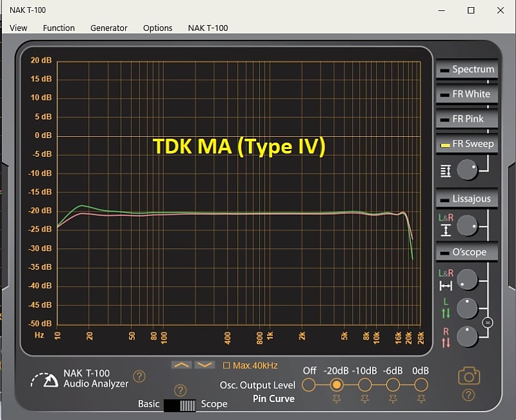This screenshot has height=420, width=516.
Task: Click the oscilloscope link-channels icon
Action: pos(488,323)
